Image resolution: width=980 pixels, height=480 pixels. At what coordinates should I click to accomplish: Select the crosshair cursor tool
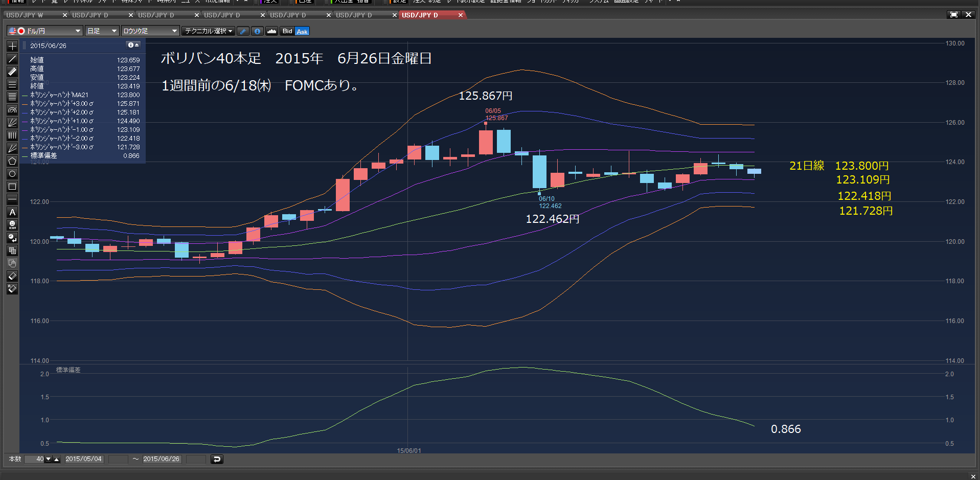pyautogui.click(x=12, y=46)
